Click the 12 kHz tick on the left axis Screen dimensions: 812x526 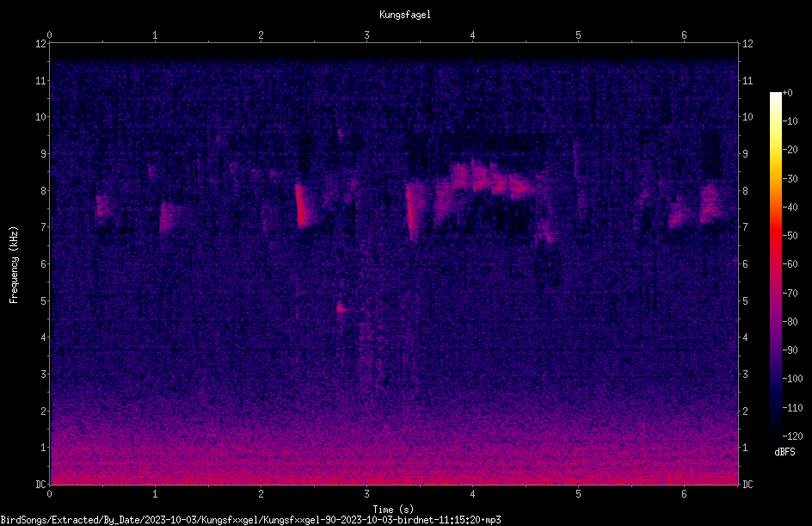point(40,44)
